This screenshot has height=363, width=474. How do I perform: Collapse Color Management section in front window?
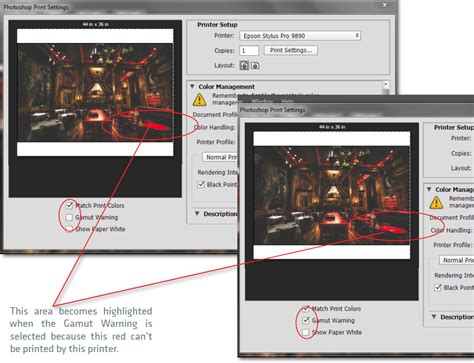click(x=429, y=189)
